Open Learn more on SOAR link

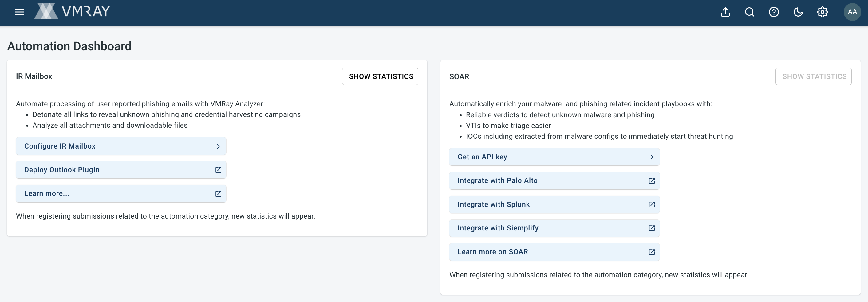coord(554,252)
